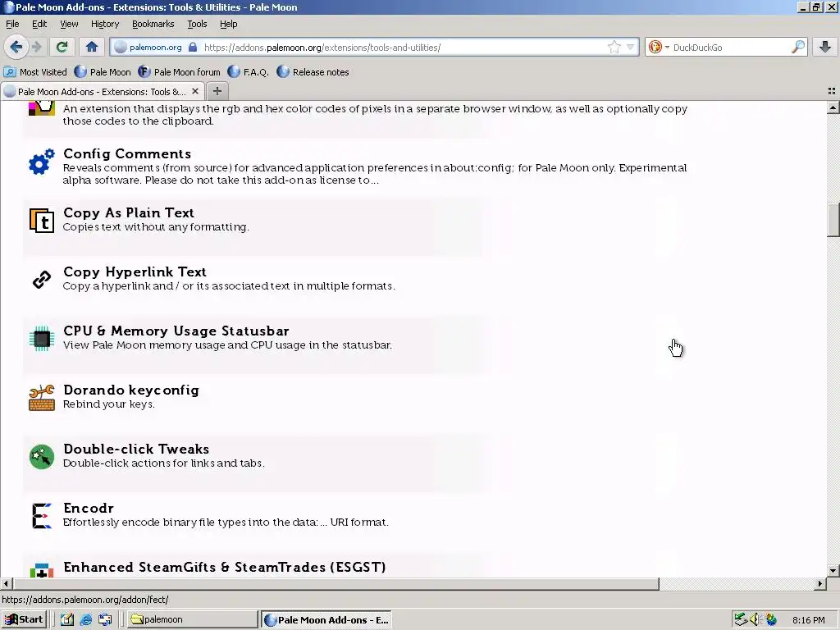The image size is (840, 630).
Task: Click the search magnifier icon
Action: (x=797, y=47)
